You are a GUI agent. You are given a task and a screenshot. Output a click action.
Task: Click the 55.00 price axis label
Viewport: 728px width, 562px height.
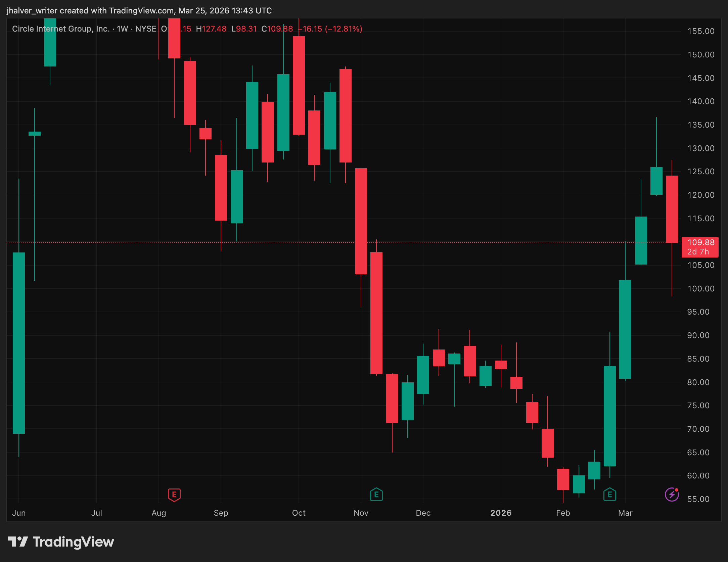(698, 499)
